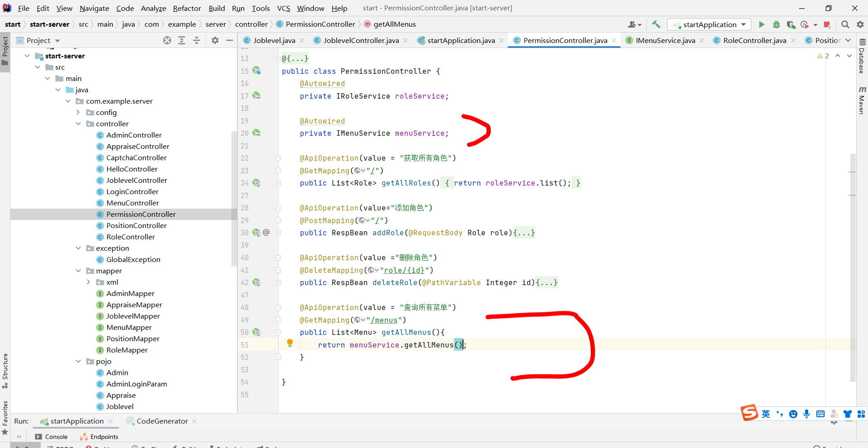Open the VCS menu
The height and width of the screenshot is (448, 868).
pos(284,8)
